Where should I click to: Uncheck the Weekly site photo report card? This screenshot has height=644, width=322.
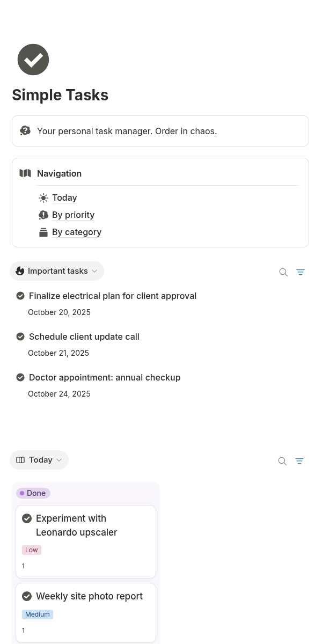click(x=27, y=596)
